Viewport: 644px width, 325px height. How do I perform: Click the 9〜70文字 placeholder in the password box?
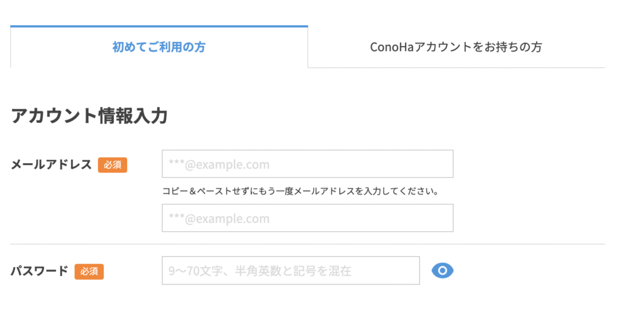pos(260,271)
